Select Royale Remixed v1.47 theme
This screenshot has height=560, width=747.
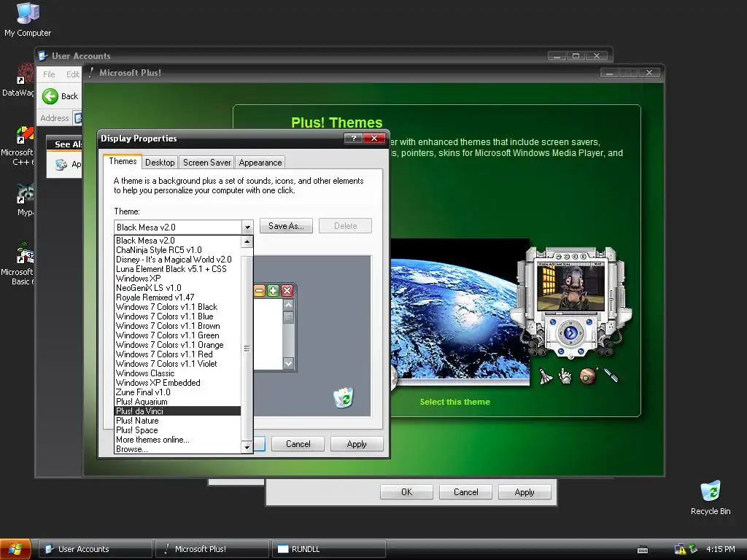click(178, 297)
